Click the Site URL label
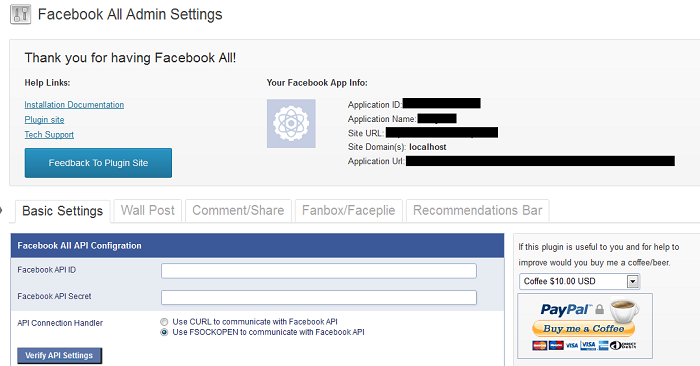This screenshot has width=700, height=366. (x=366, y=133)
